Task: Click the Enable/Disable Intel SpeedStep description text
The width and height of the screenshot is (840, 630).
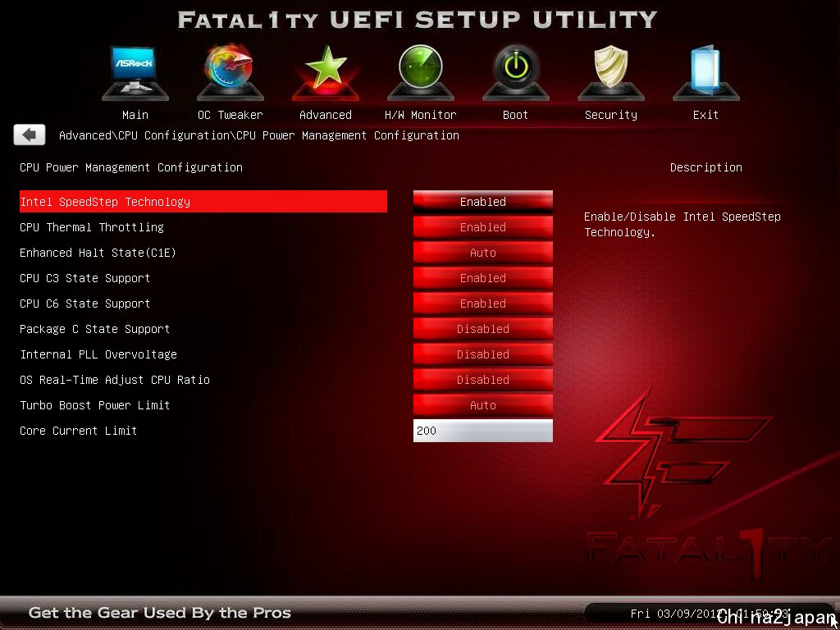Action: (682, 225)
